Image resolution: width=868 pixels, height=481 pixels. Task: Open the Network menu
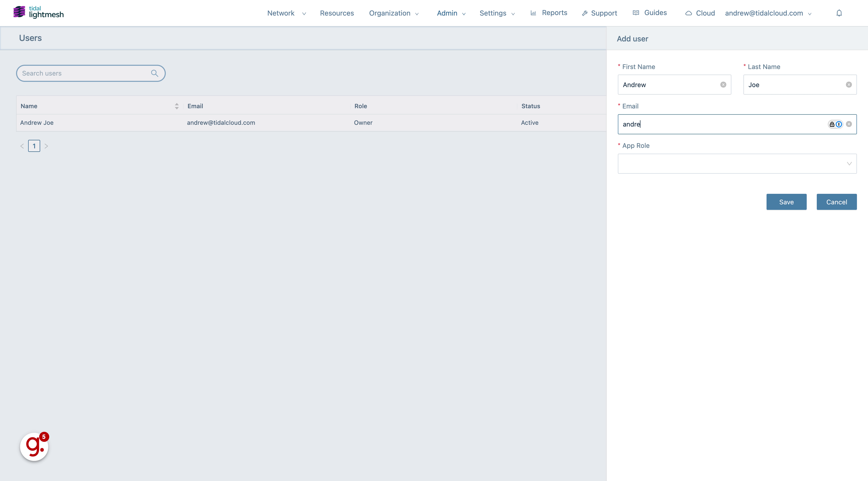[x=280, y=13]
